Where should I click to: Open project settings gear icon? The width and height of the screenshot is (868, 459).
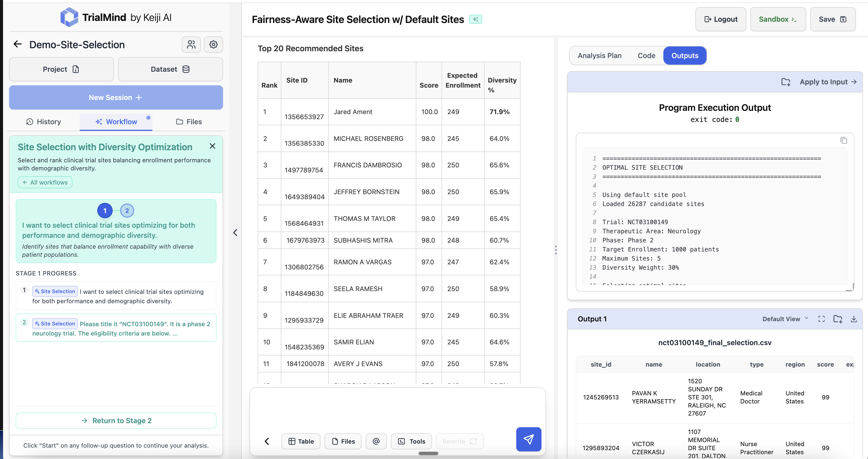click(x=213, y=44)
